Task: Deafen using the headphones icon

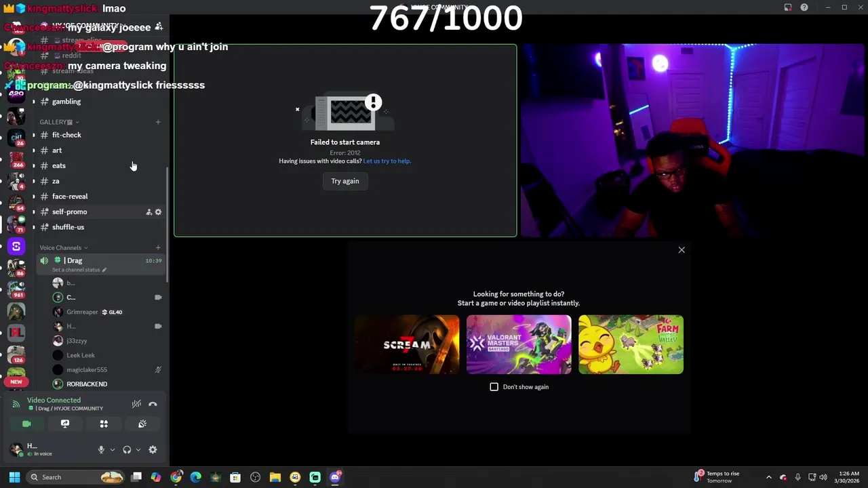Action: tap(127, 449)
